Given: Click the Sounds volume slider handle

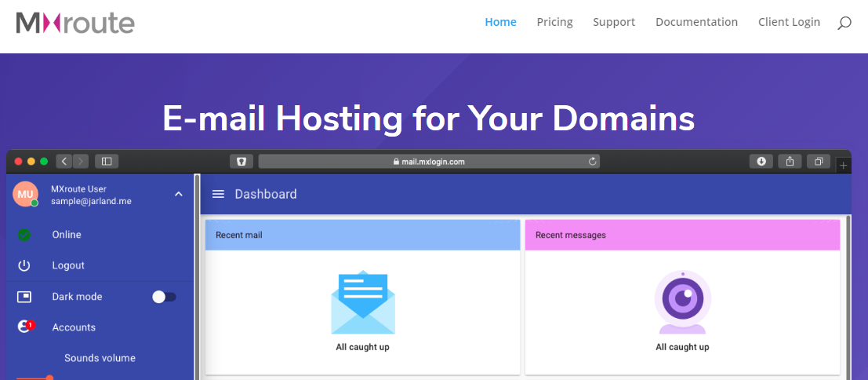Looking at the screenshot, I should coord(49,378).
